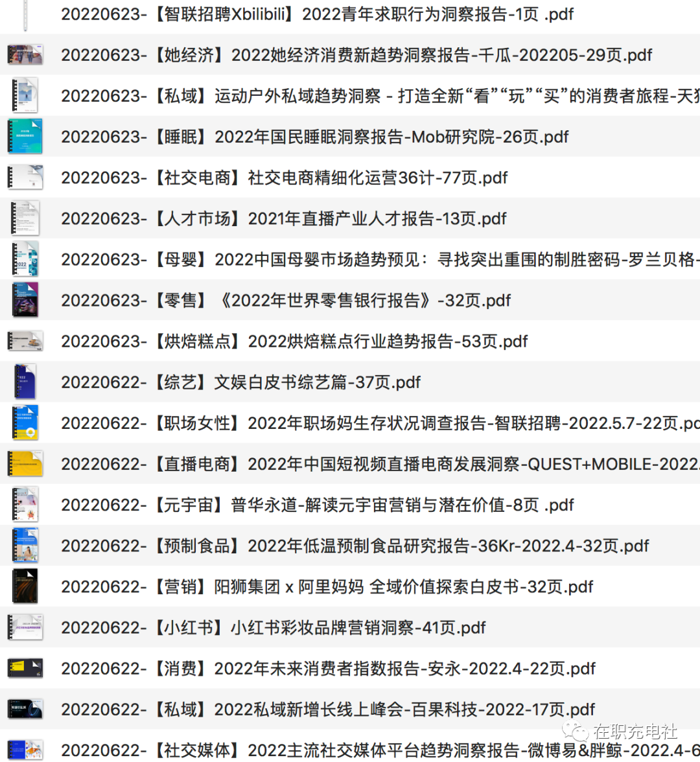Select 2022青年求职行为洞察报告 file name

point(317,14)
